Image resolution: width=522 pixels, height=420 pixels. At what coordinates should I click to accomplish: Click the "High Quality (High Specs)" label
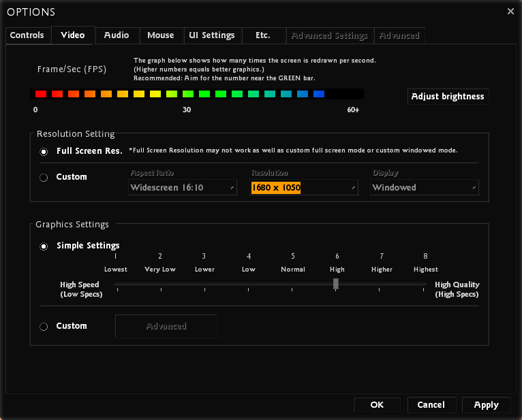(457, 289)
